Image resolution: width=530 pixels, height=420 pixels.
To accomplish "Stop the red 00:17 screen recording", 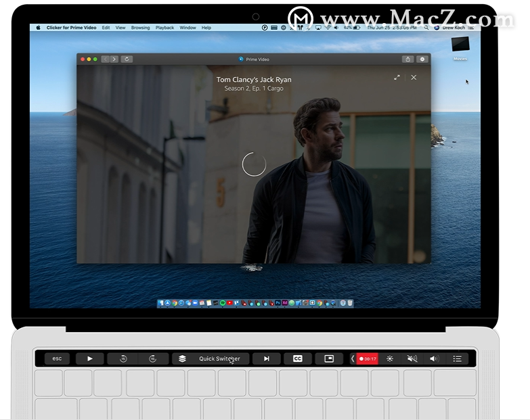I will [368, 358].
